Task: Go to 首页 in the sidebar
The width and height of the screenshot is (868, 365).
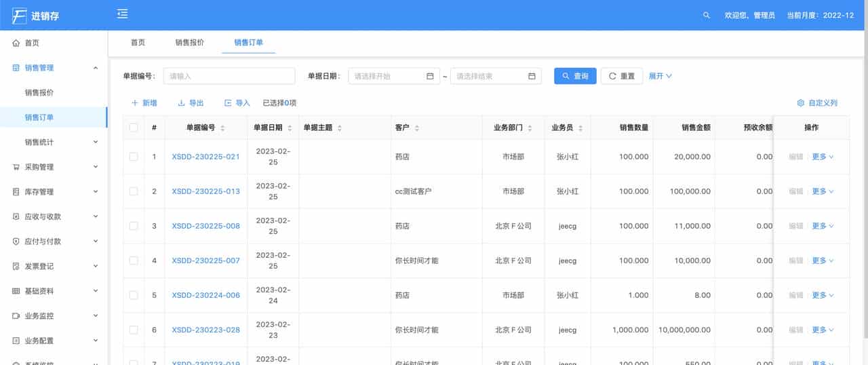Action: pyautogui.click(x=32, y=43)
